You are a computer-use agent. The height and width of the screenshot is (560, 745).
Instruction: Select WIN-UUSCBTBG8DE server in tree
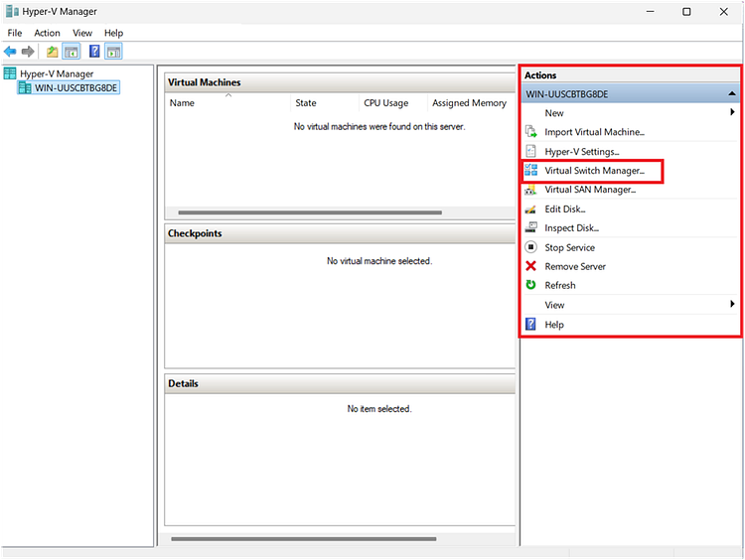pos(75,87)
